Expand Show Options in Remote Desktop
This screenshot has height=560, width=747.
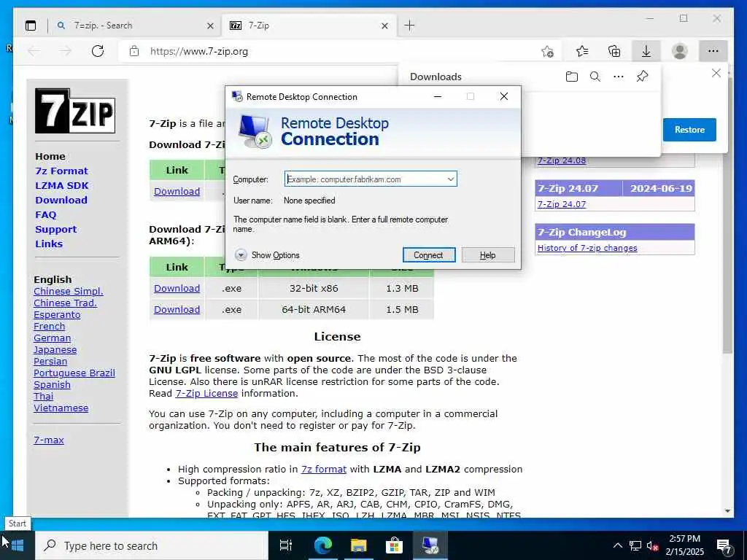(x=268, y=255)
